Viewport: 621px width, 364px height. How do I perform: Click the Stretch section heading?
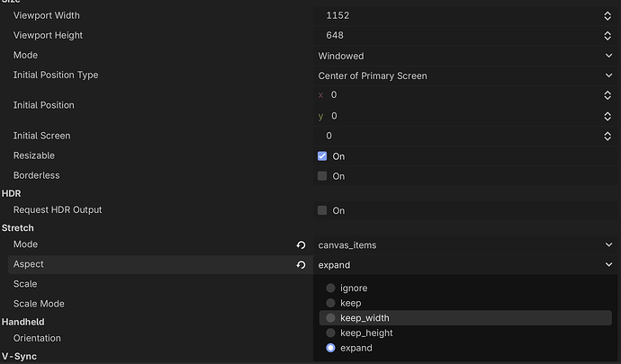pos(18,228)
